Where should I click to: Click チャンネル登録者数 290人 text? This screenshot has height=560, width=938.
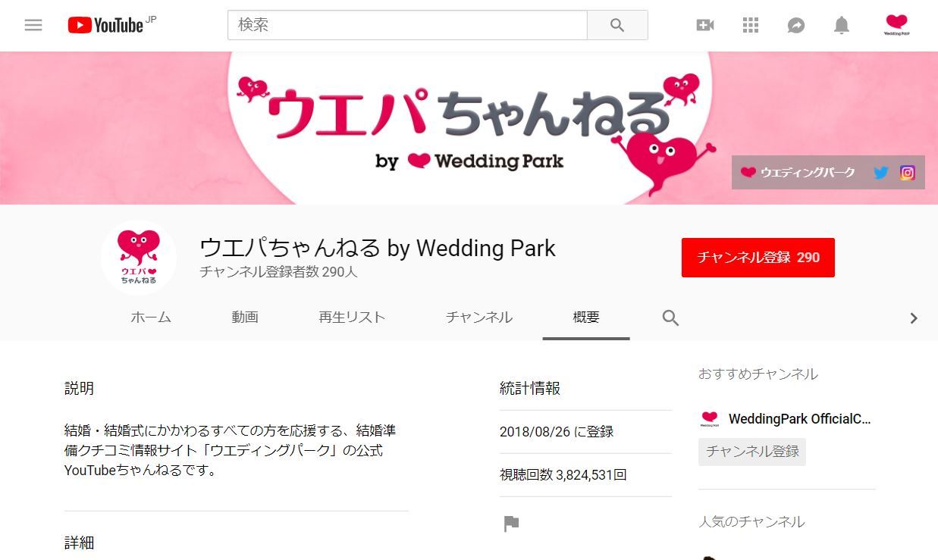pos(278,272)
